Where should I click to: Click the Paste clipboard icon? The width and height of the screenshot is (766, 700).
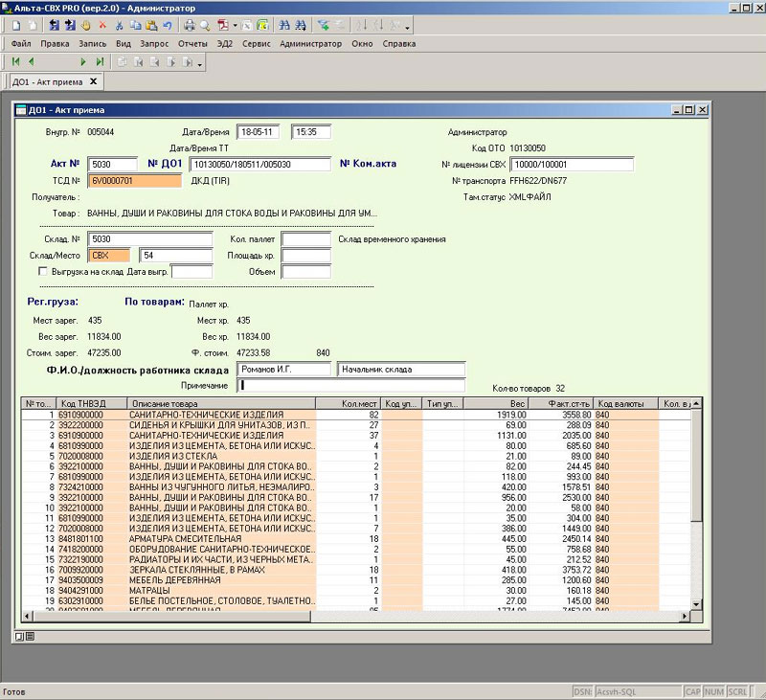coord(151,25)
